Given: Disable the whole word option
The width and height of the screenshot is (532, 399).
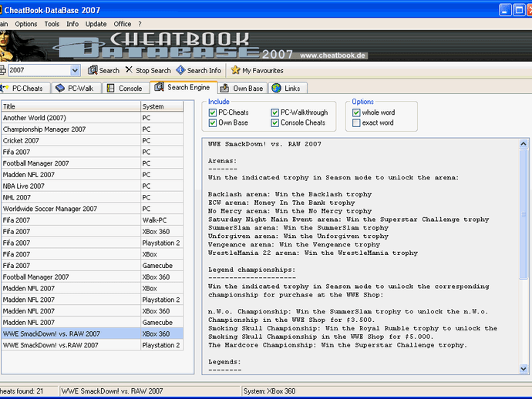Looking at the screenshot, I should tap(356, 112).
